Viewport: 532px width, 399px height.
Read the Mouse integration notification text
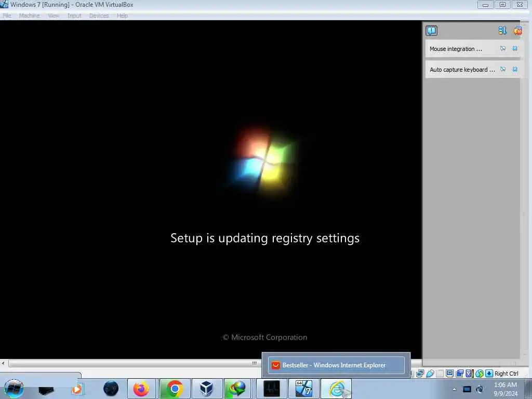456,49
